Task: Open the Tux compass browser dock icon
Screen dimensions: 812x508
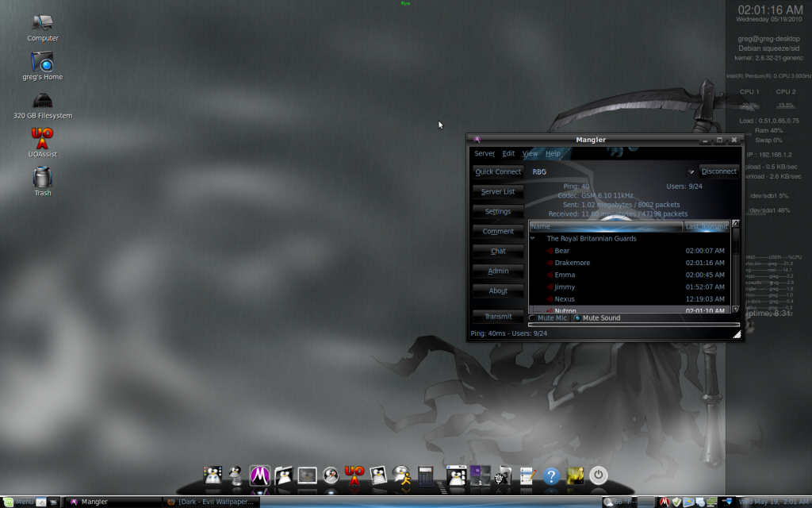Action: tap(331, 475)
